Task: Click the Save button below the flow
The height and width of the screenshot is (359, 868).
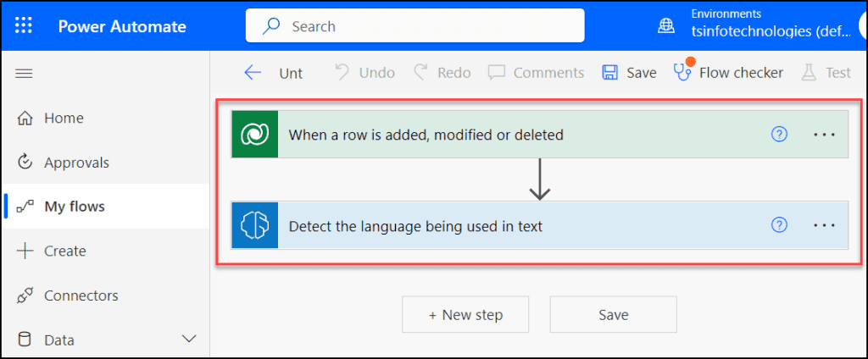Action: (x=614, y=315)
